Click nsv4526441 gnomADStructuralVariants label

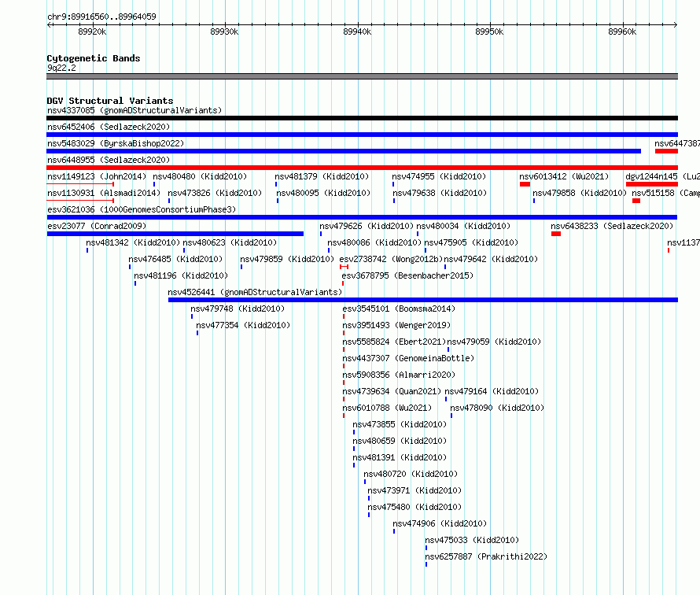(255, 292)
